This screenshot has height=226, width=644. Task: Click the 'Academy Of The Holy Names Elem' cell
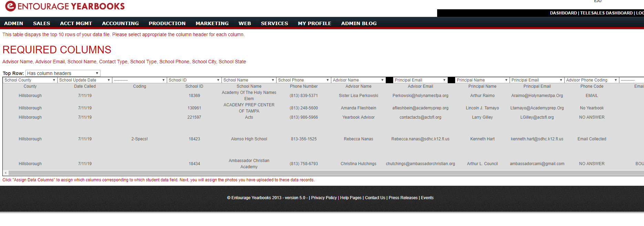[249, 96]
